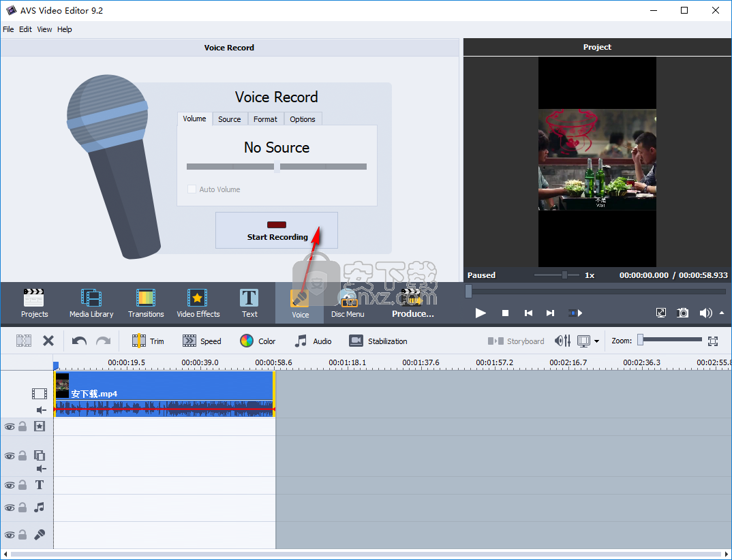Open the Media Library

click(x=91, y=303)
